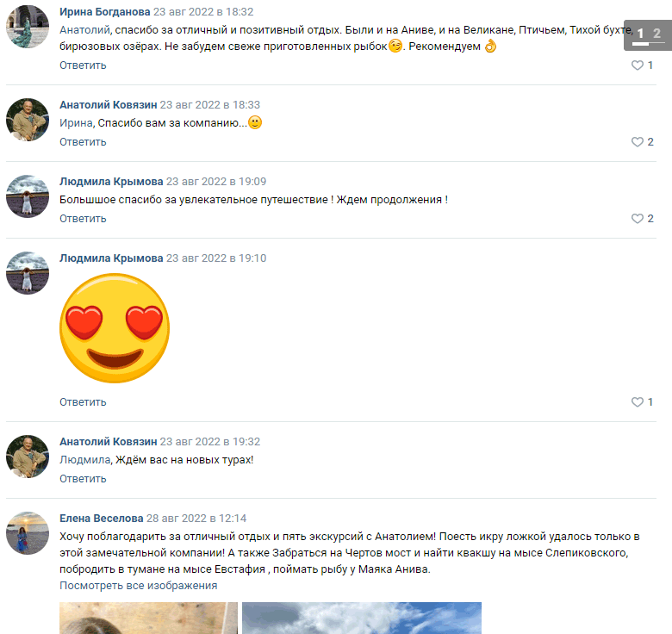Open Елена Веселова's profile name link
This screenshot has width=672, height=634.
[x=101, y=519]
